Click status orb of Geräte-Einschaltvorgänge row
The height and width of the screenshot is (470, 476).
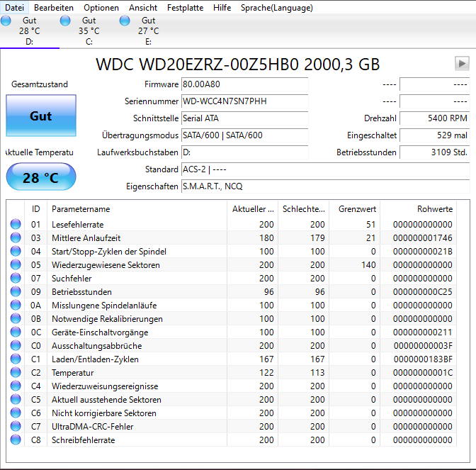[16, 332]
